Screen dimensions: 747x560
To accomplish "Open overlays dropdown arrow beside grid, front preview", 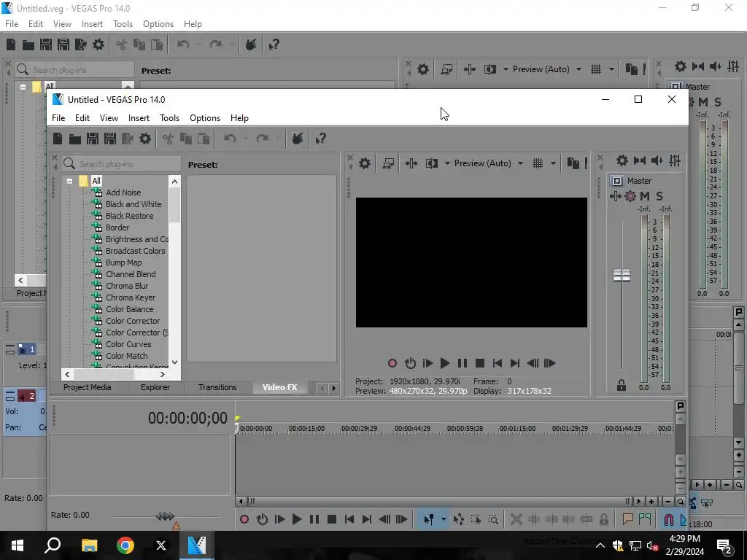I will 553,163.
